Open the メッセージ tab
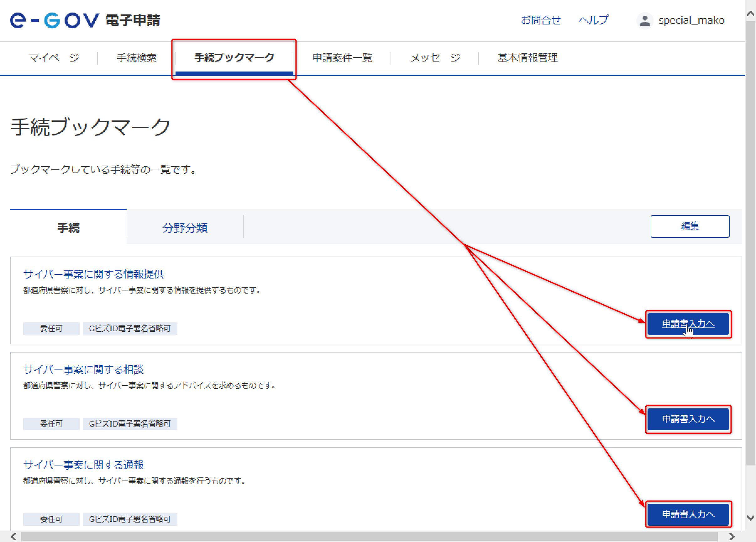This screenshot has width=756, height=542. point(435,58)
